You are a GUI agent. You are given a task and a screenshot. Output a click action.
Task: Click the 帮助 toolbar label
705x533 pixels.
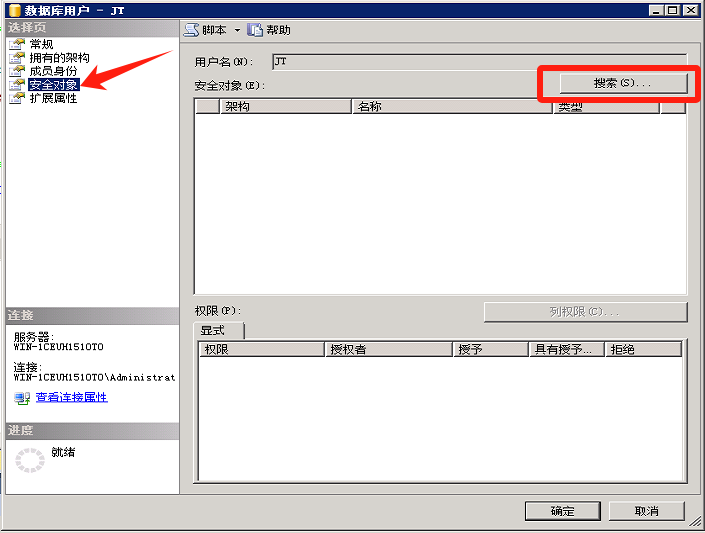[278, 30]
